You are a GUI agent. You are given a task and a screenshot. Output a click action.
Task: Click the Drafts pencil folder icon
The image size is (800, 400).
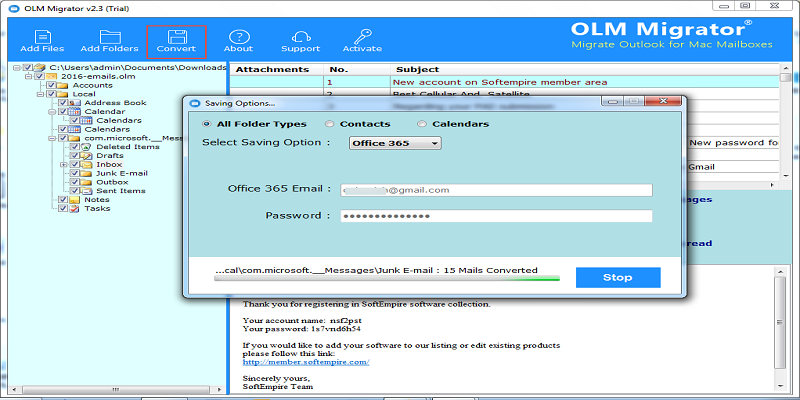point(87,156)
